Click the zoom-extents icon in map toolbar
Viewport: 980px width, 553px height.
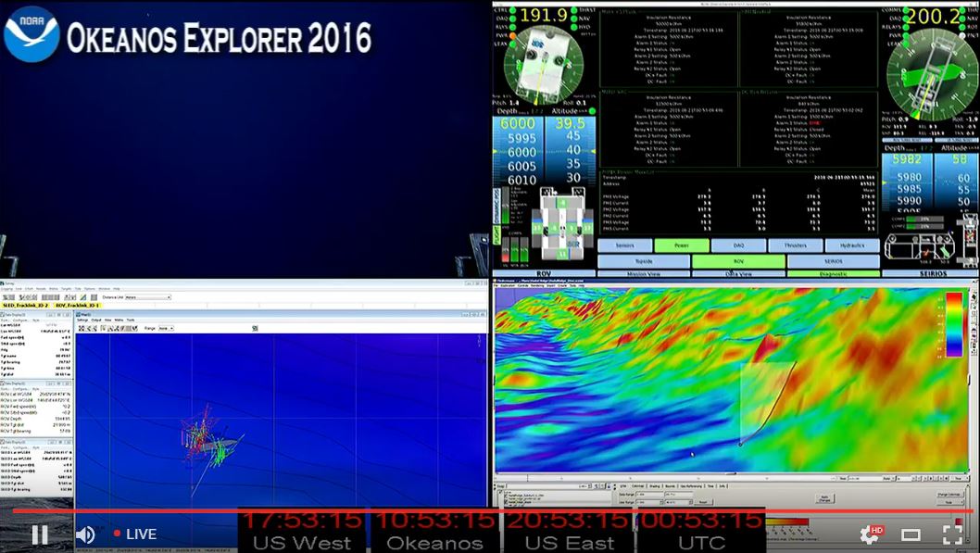(82, 328)
